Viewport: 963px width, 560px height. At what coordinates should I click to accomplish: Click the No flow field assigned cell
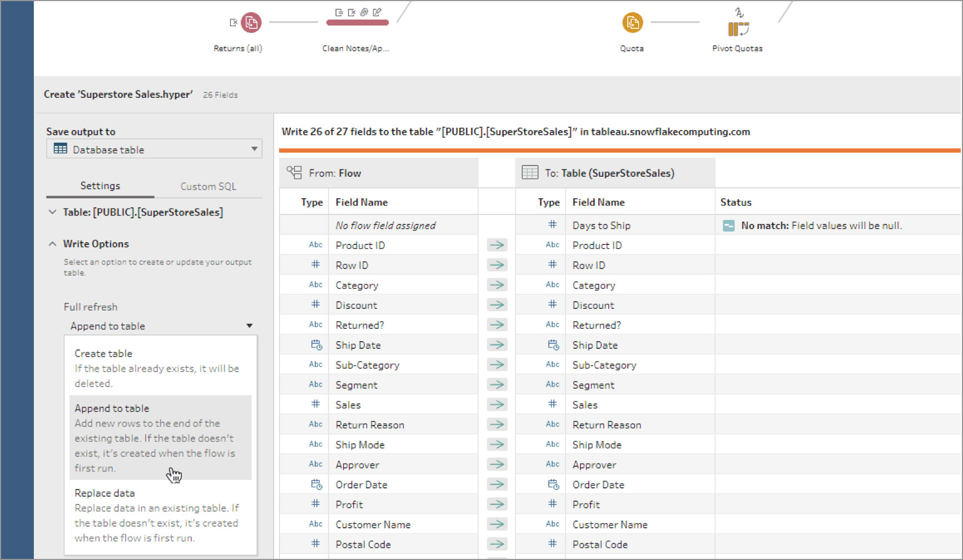tap(386, 226)
